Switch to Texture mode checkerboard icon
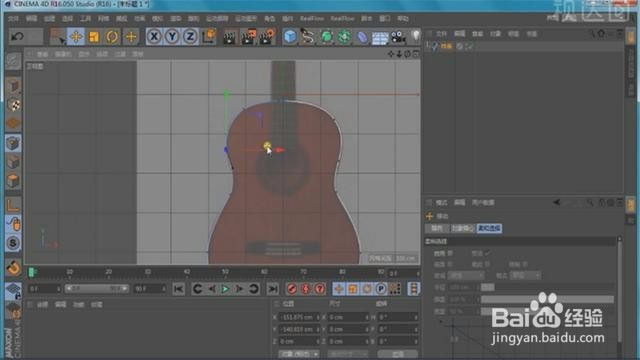640x360 pixels. tap(13, 105)
